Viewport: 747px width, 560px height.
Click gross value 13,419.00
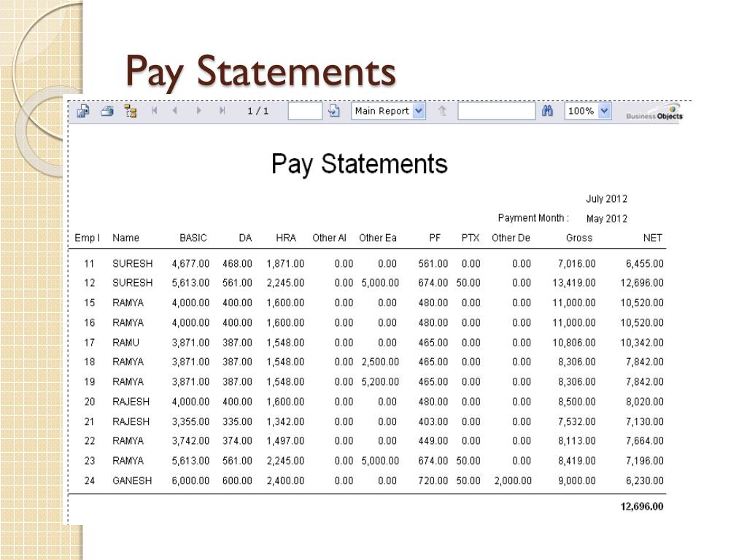[x=574, y=282]
